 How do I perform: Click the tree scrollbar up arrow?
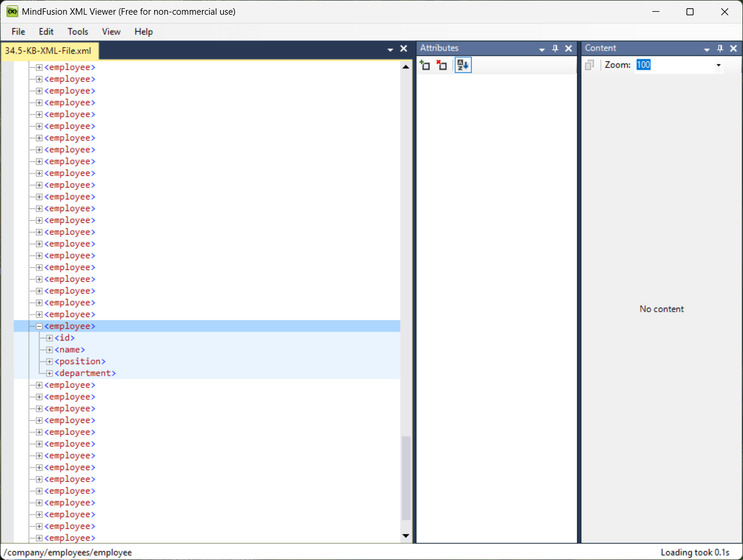coord(406,66)
